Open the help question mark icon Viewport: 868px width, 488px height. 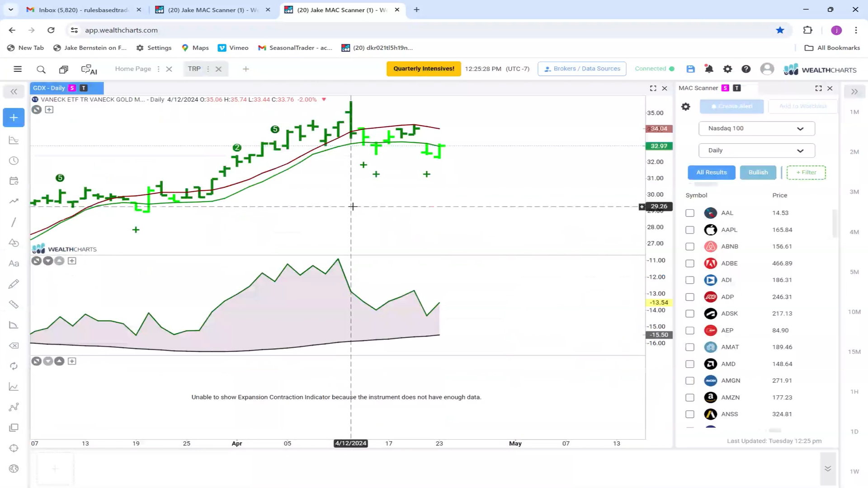click(746, 69)
